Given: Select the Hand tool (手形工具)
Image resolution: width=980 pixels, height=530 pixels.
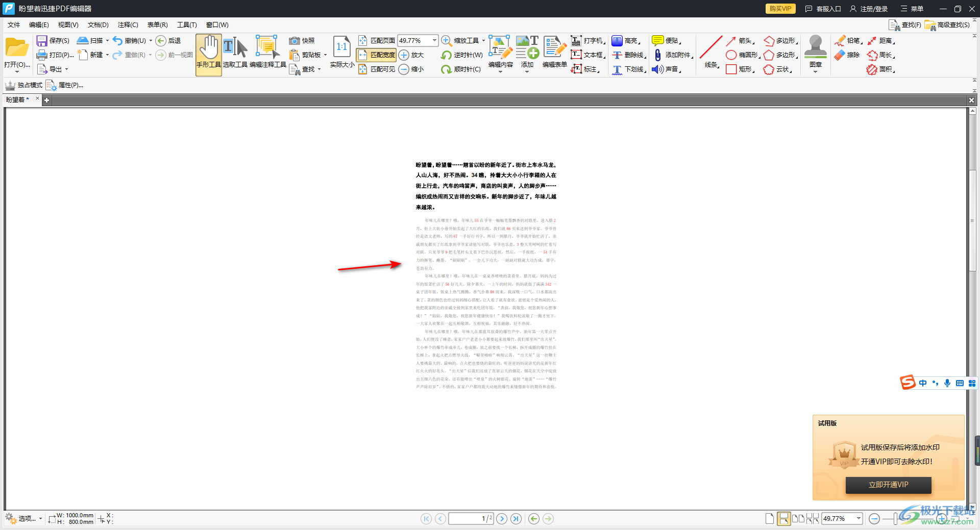Looking at the screenshot, I should pos(209,55).
